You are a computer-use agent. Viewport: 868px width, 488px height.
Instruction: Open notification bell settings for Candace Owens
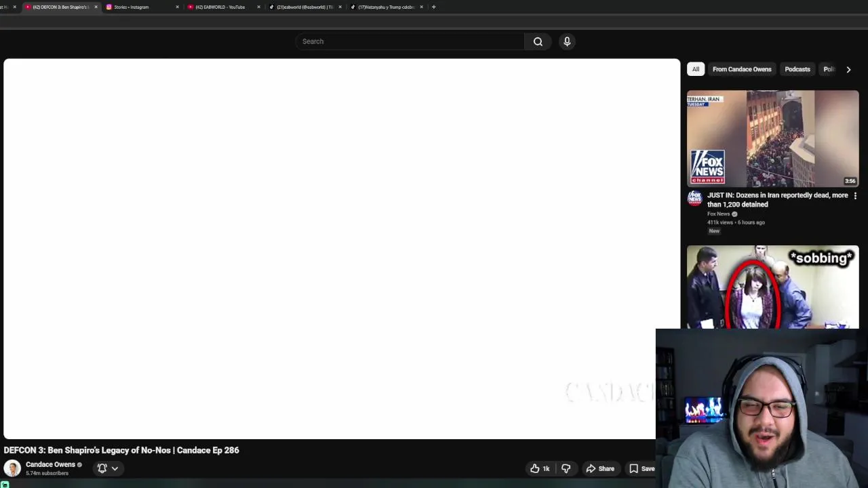coord(108,468)
